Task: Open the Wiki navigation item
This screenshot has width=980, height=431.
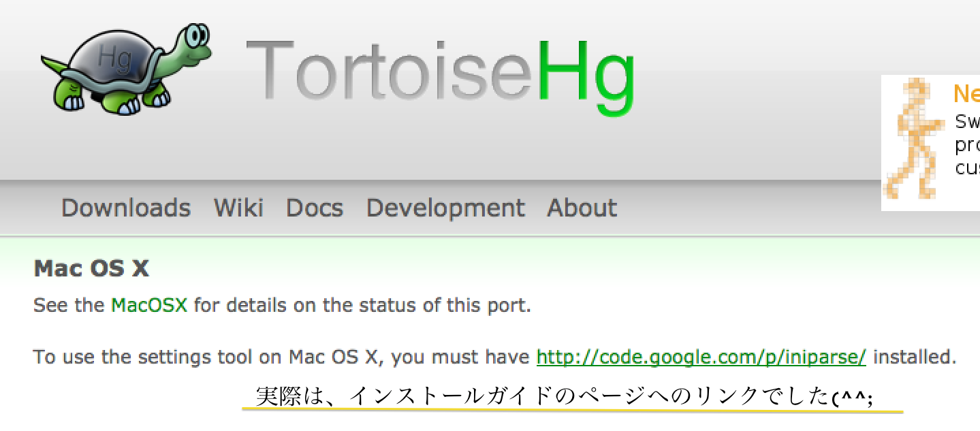Action: coord(238,208)
